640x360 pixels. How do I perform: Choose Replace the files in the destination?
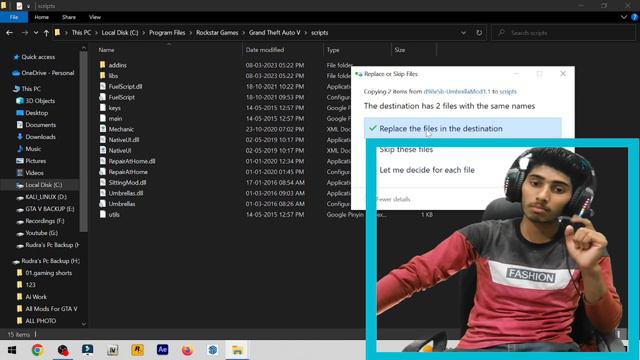click(x=462, y=129)
